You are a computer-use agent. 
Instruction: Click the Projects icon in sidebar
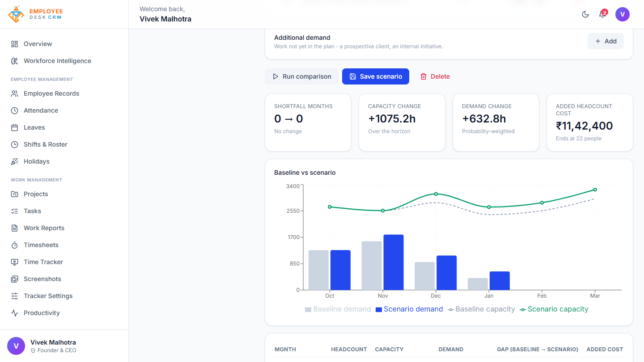(x=15, y=194)
